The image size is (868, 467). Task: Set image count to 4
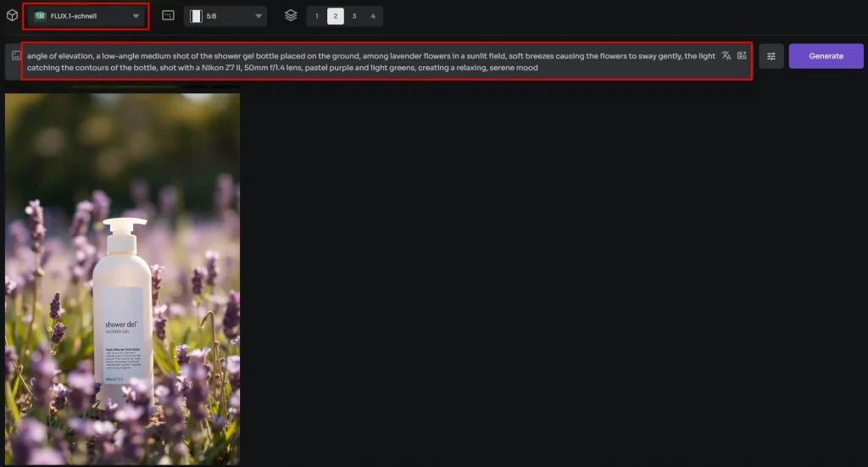tap(373, 16)
